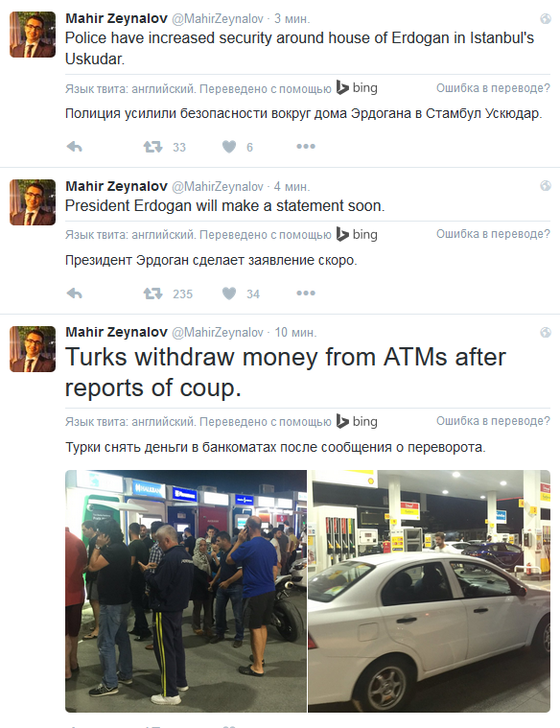The width and height of the screenshot is (560, 728).
Task: Open the 10 мин. timestamp link
Action: coord(295,333)
